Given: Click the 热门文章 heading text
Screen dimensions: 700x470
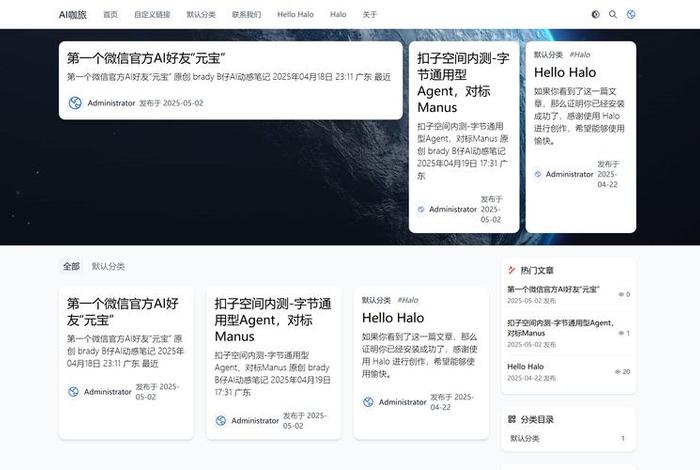Looking at the screenshot, I should coord(537,270).
